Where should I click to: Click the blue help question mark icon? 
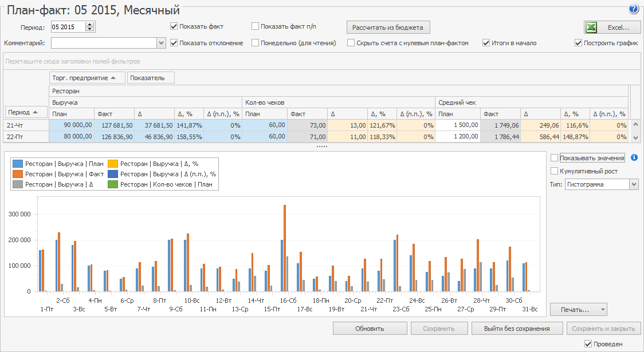[x=633, y=9]
